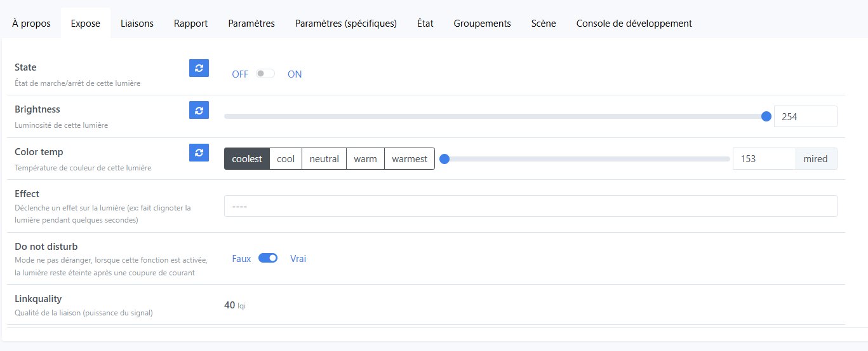Toggle the State OFF/ON switch
This screenshot has height=351, width=868.
tap(265, 74)
